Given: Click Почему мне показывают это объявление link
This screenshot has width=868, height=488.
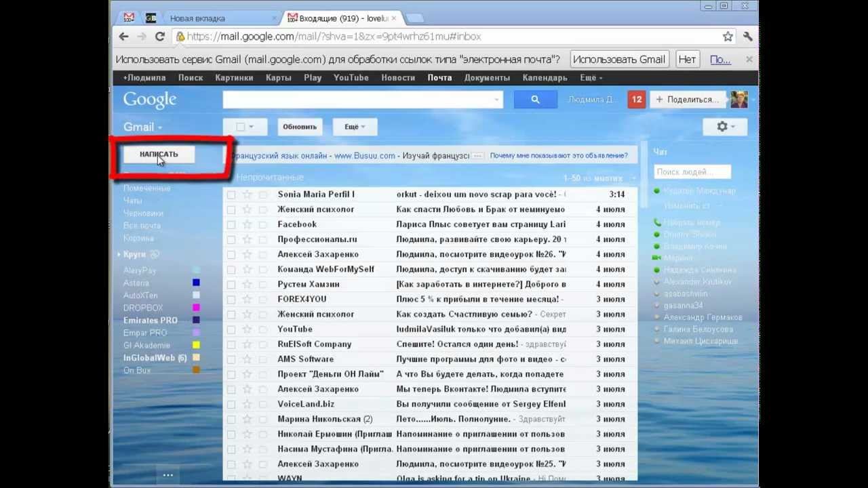Looking at the screenshot, I should [559, 156].
